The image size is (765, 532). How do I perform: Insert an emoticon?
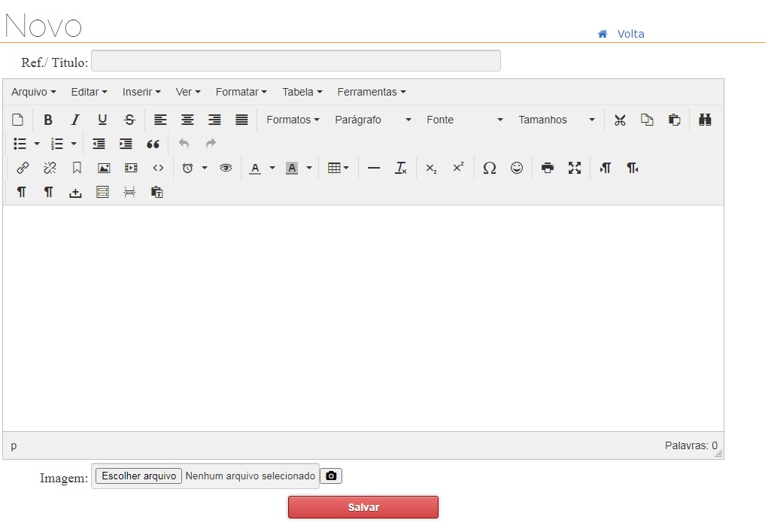(517, 168)
